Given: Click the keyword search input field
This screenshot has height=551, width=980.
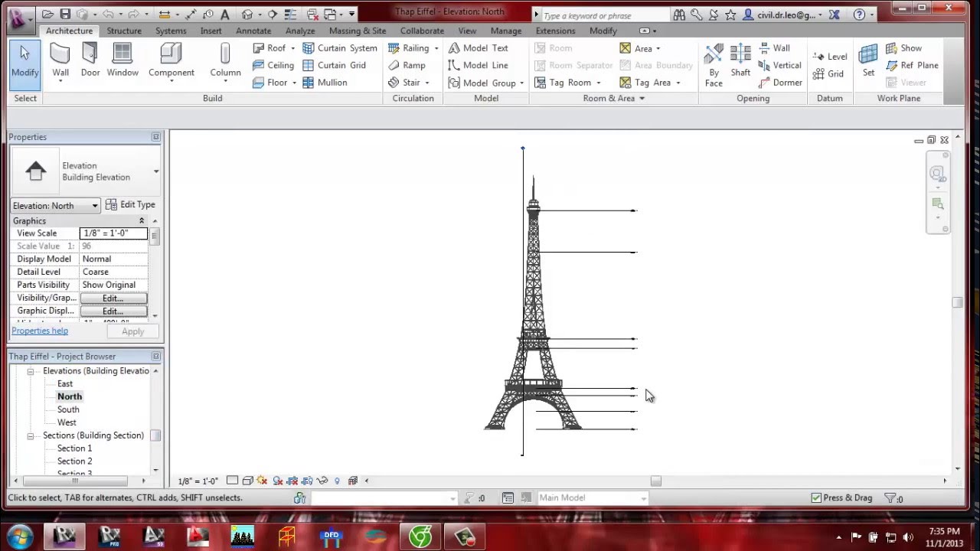Looking at the screenshot, I should point(603,15).
